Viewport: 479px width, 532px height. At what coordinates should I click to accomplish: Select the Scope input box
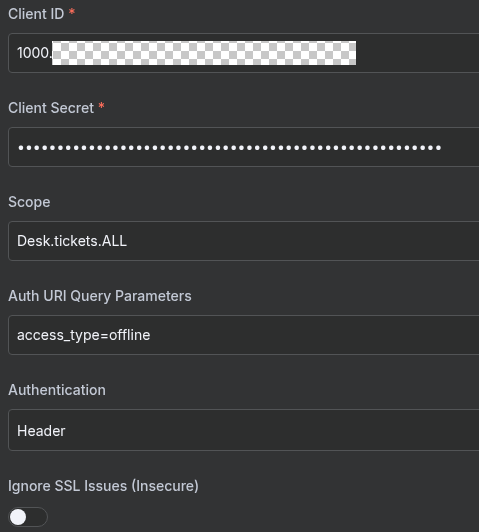[244, 241]
